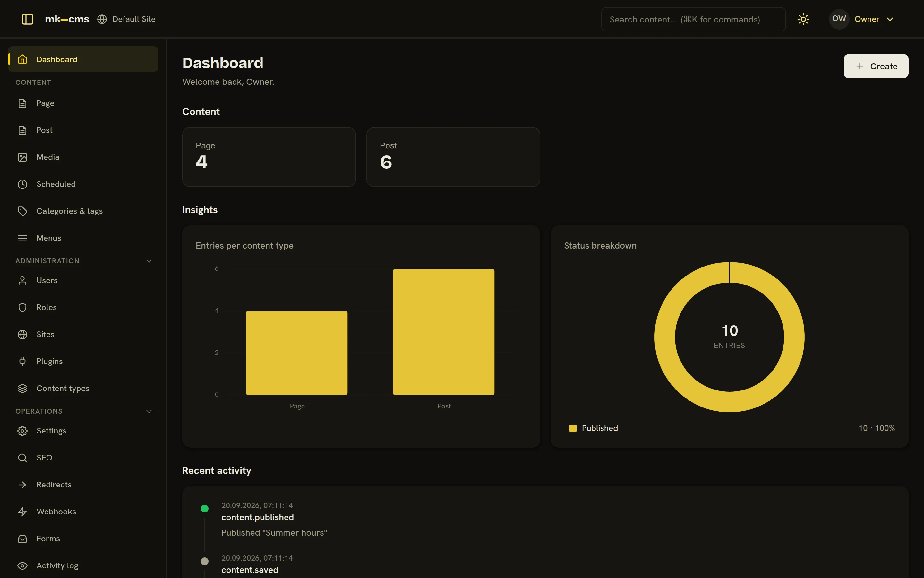The height and width of the screenshot is (578, 924).
Task: Click the Owner name label
Action: [867, 19]
